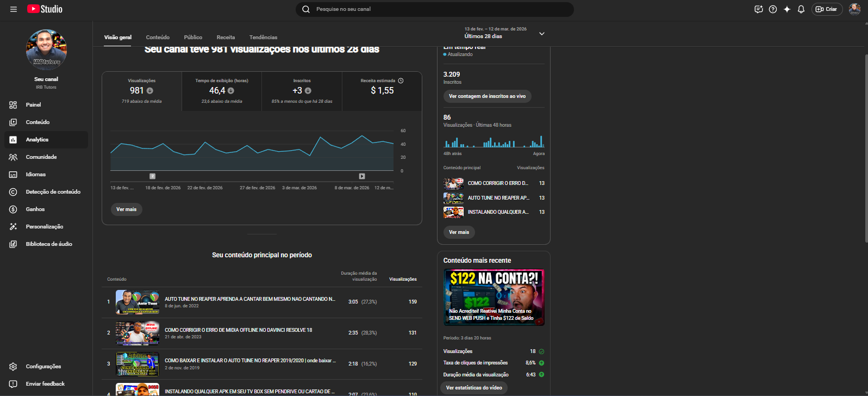Viewport: 868px width, 396px height.
Task: Switch to the Conteúdo analytics tab
Action: [x=158, y=38]
